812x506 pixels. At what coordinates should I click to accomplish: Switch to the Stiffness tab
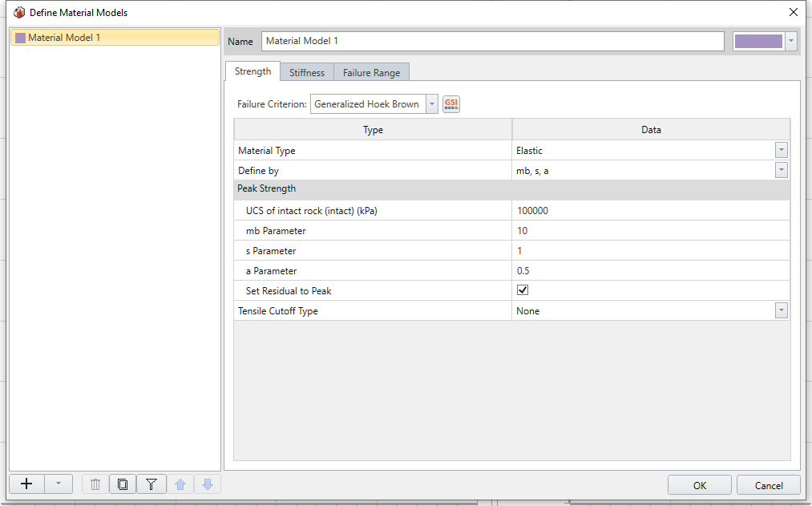(x=307, y=73)
